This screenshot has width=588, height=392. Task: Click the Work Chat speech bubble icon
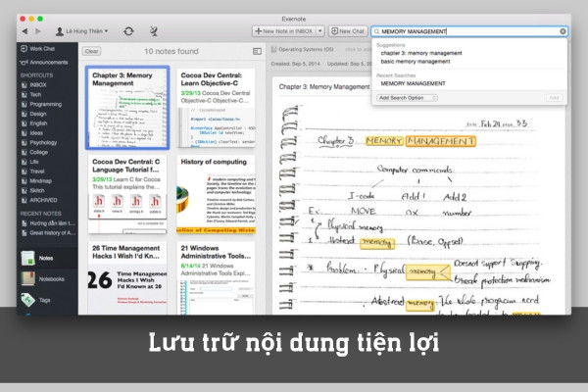(24, 49)
